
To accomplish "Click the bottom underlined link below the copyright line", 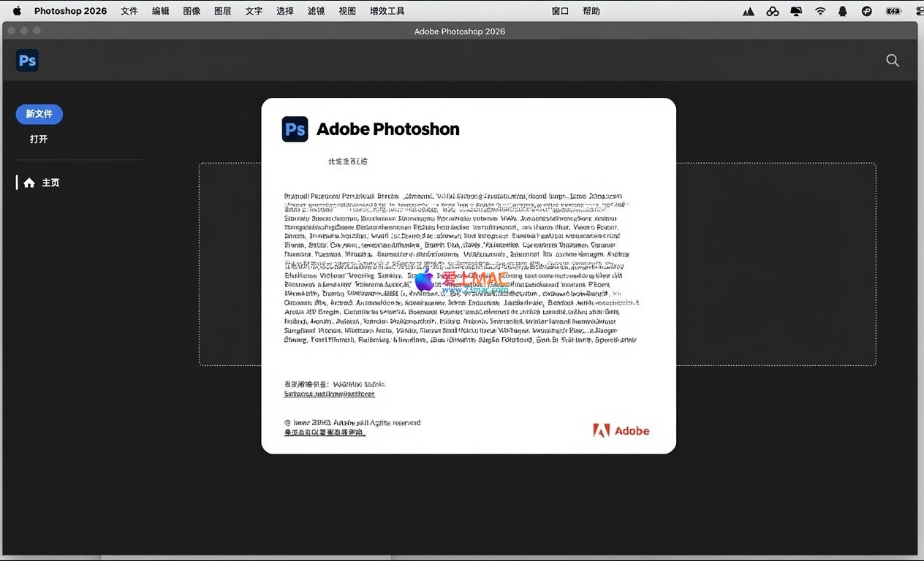I will pos(325,432).
